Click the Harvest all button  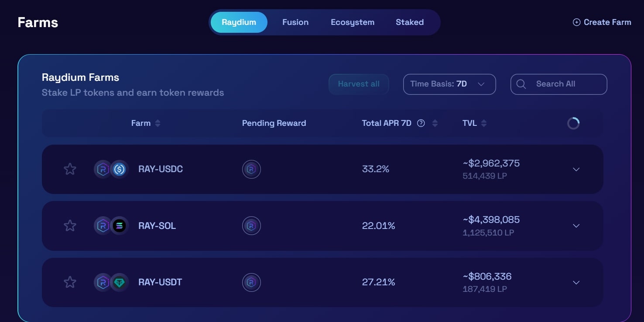[x=359, y=84]
